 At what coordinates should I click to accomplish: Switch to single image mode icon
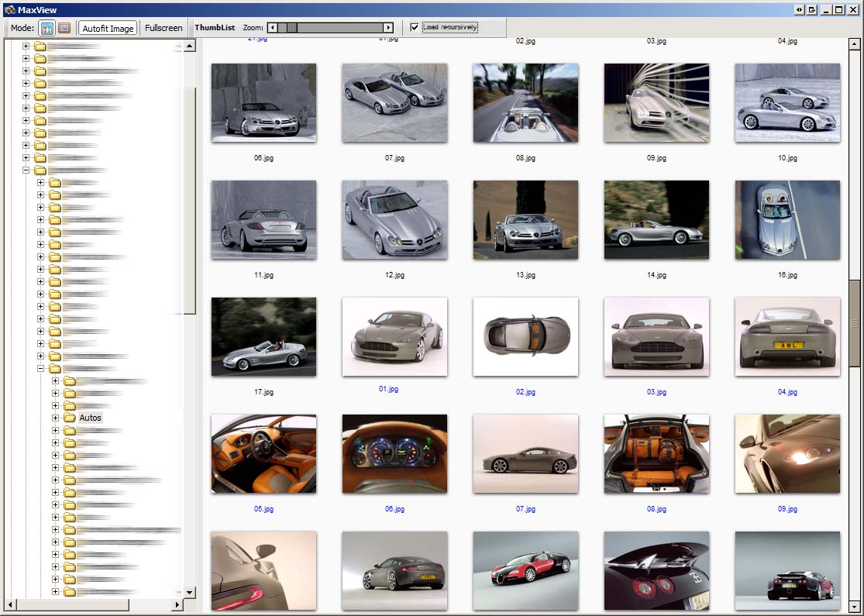[64, 28]
